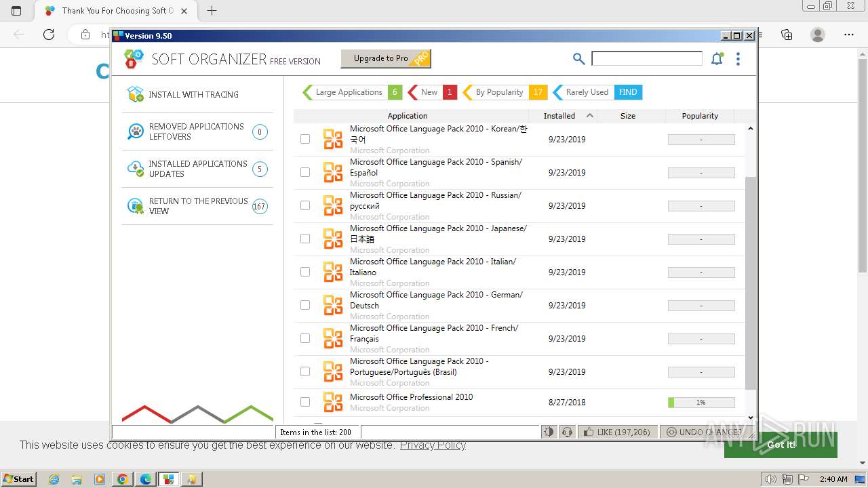Click the search magnifier icon

[578, 59]
